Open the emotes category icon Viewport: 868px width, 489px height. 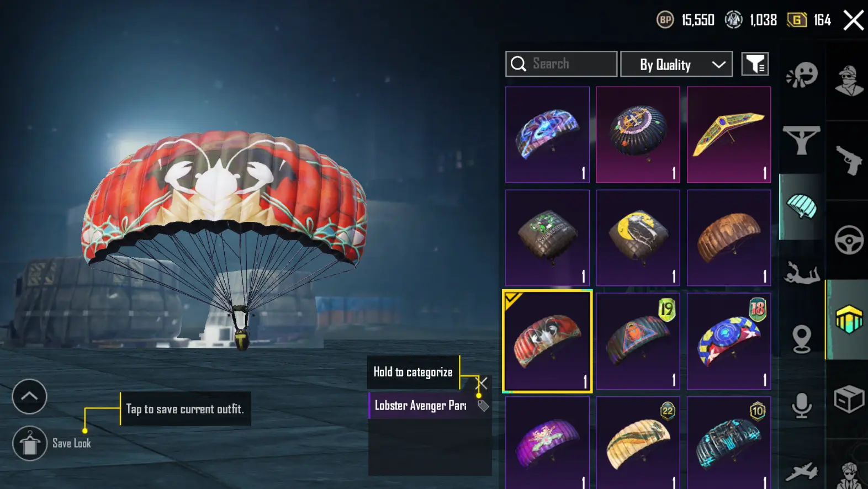802,75
